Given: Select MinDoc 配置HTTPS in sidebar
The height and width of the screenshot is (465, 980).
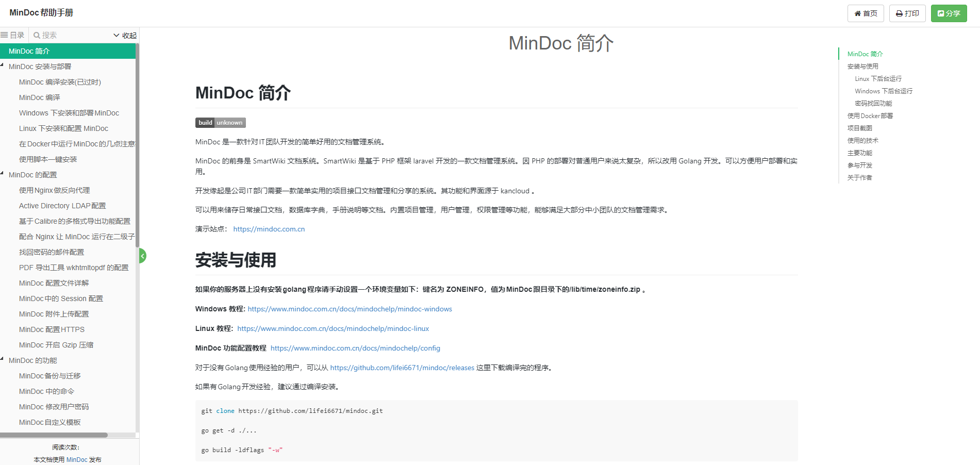Looking at the screenshot, I should [x=52, y=329].
